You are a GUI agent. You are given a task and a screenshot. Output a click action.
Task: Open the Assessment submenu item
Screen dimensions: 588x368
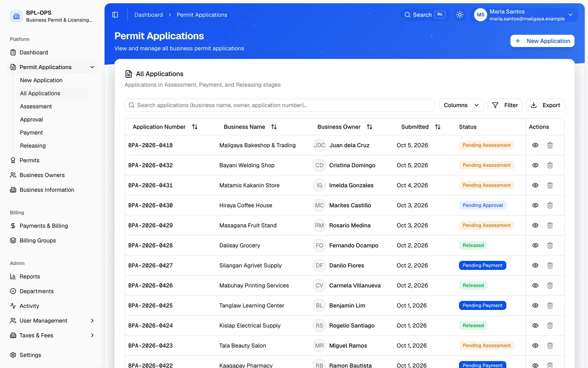coord(36,106)
